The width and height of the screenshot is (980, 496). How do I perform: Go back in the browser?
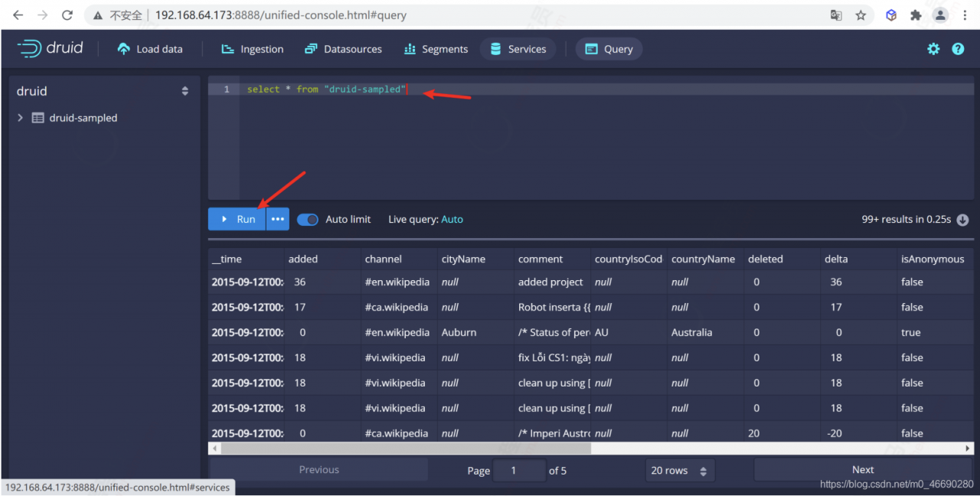[18, 15]
